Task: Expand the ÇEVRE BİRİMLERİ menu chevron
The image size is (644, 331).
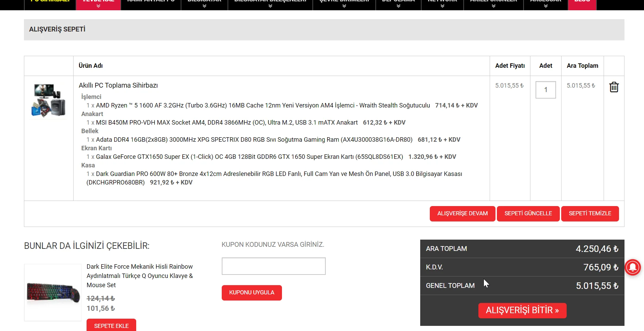Action: point(344,6)
